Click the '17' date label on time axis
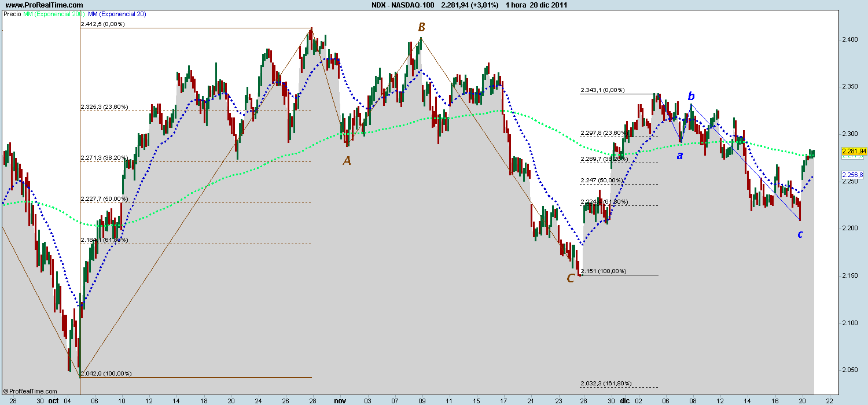 coord(503,400)
